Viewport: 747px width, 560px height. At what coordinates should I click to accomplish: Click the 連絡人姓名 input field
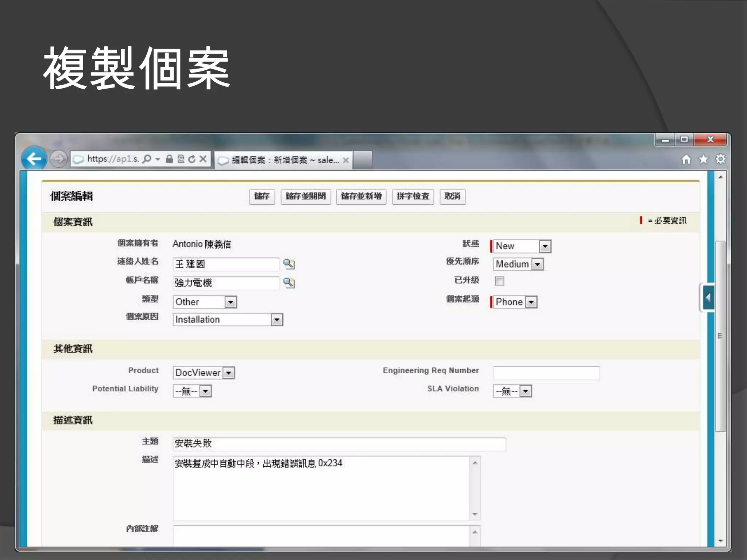[x=226, y=264]
